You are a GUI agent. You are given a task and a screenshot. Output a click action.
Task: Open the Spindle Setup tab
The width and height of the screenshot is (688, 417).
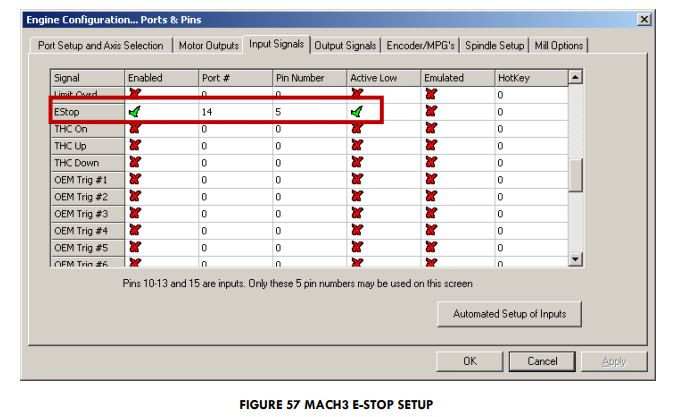coord(496,45)
